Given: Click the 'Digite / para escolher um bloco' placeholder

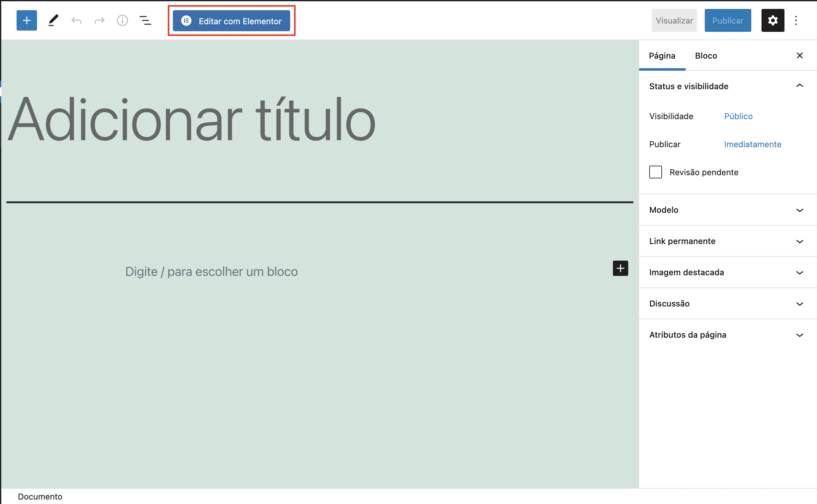Looking at the screenshot, I should [211, 272].
